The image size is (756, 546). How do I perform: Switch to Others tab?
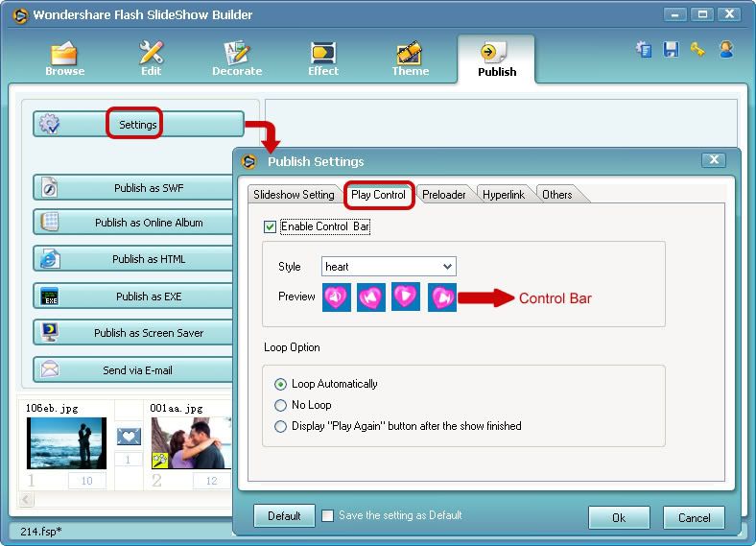557,195
